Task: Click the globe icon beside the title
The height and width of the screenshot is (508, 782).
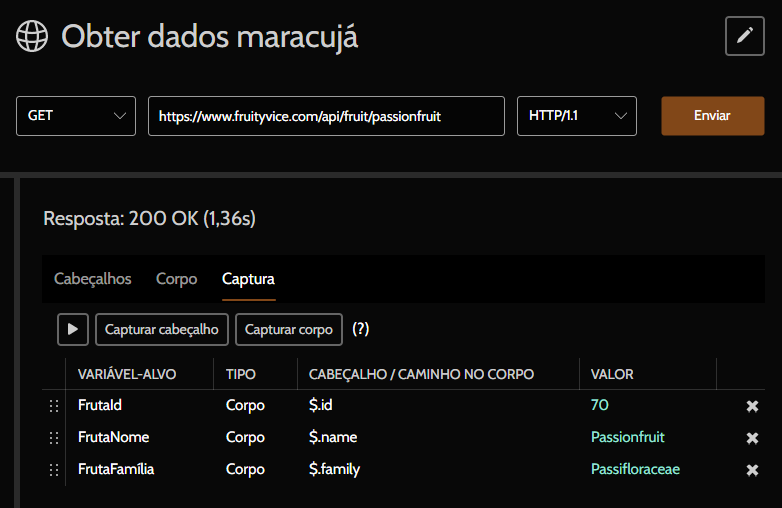Action: (32, 37)
